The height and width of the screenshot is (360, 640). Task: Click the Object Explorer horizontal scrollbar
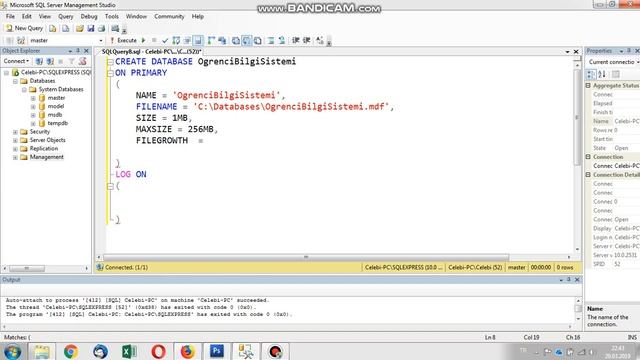27,269
